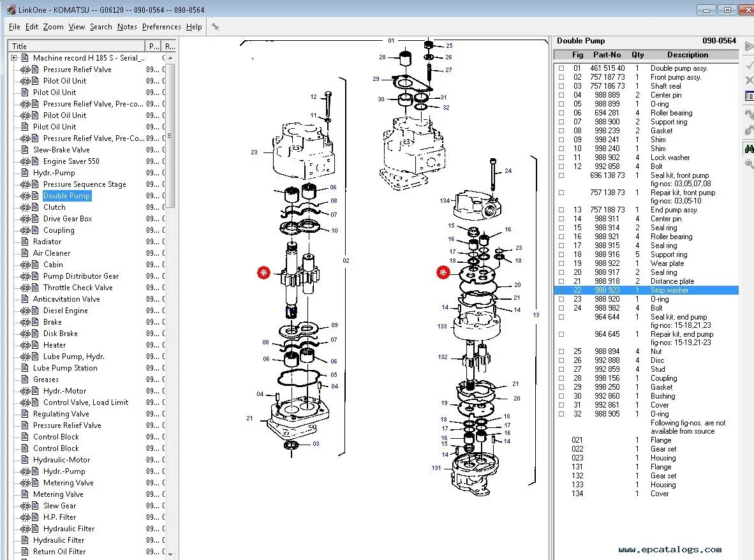Click the link icon beside Clutch entry
The width and height of the screenshot is (754, 560).
(x=26, y=208)
